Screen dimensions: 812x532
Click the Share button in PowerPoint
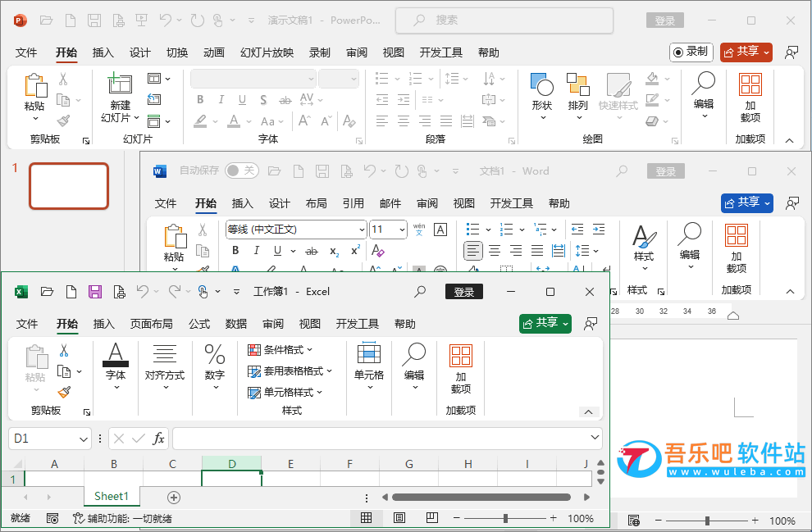[746, 52]
